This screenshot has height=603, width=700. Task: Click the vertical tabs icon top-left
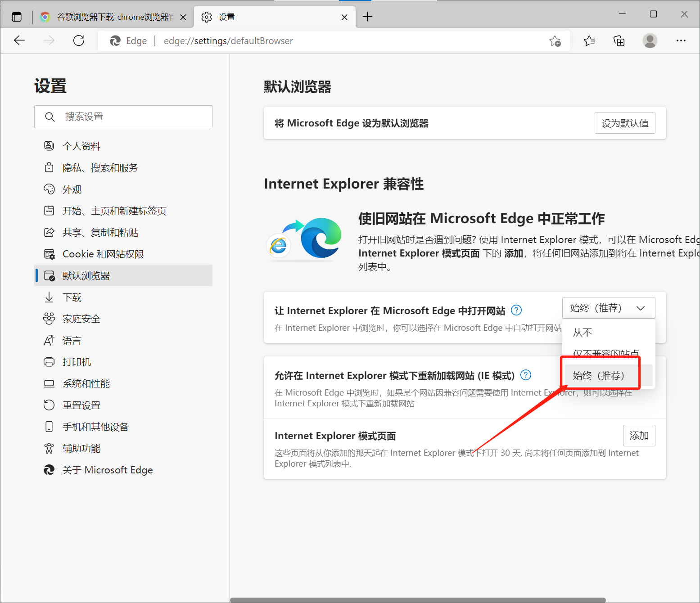point(17,16)
